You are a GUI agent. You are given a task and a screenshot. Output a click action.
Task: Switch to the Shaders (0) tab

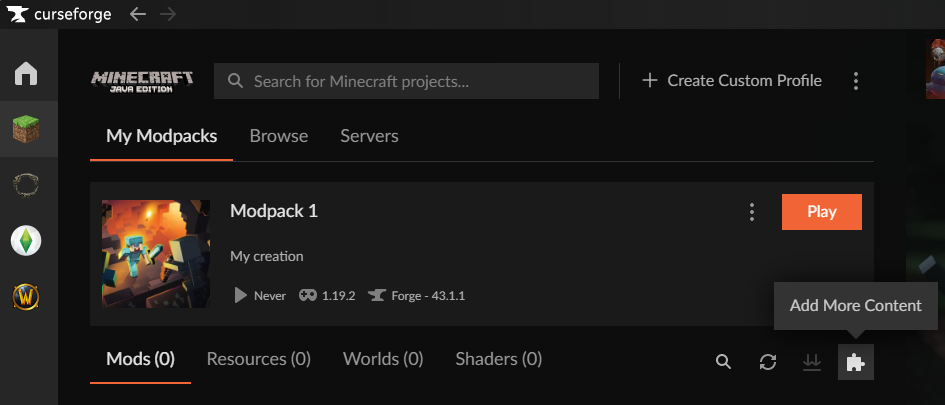[498, 359]
